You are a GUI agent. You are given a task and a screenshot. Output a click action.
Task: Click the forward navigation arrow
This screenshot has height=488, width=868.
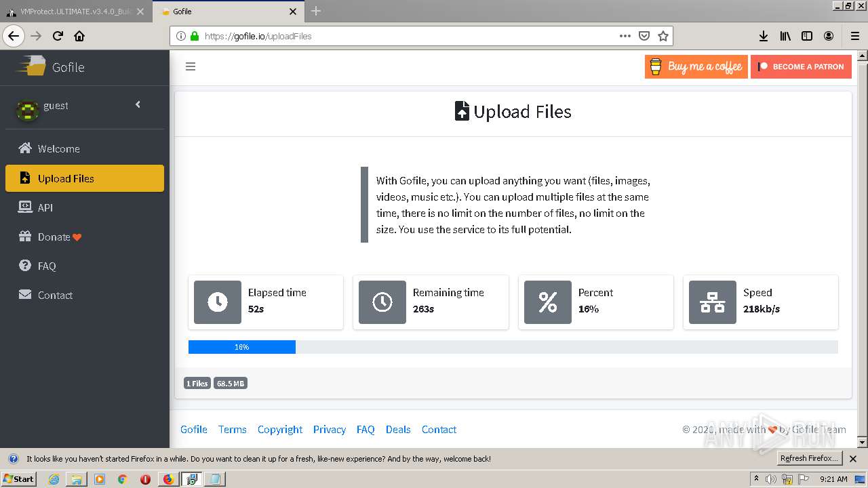[36, 36]
